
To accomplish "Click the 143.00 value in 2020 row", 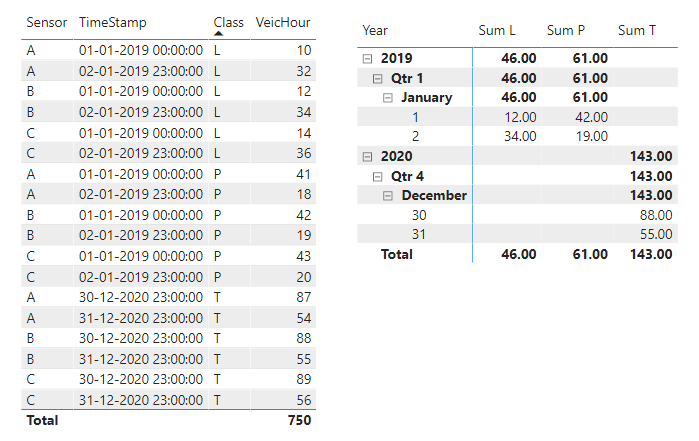I will click(651, 157).
